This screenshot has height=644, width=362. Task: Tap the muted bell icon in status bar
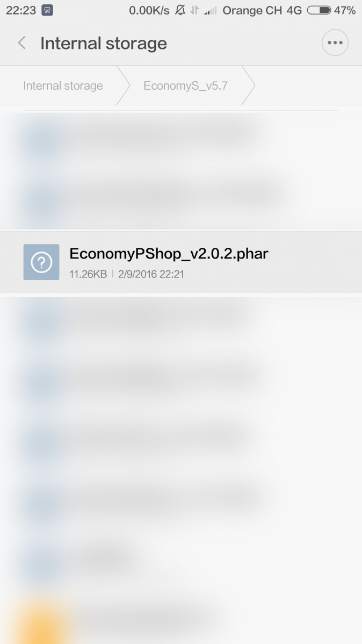[x=180, y=10]
